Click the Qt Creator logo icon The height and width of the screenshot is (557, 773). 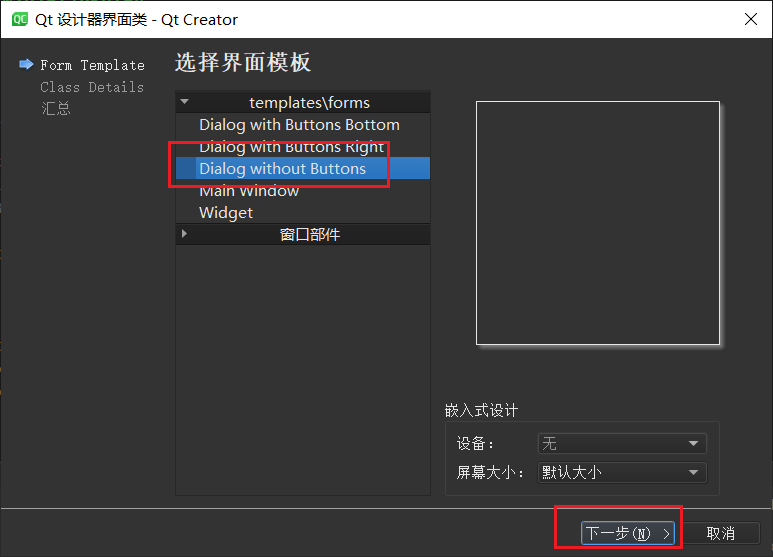(19, 19)
